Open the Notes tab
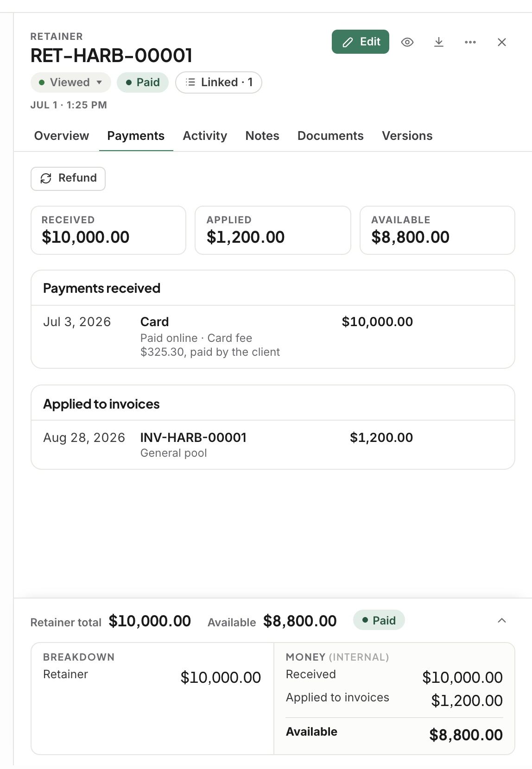 click(262, 136)
